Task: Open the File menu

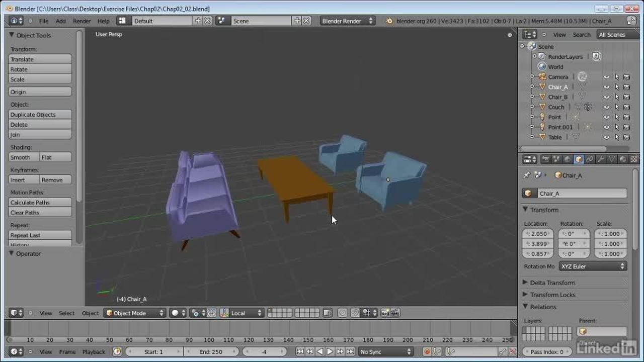Action: pos(44,21)
